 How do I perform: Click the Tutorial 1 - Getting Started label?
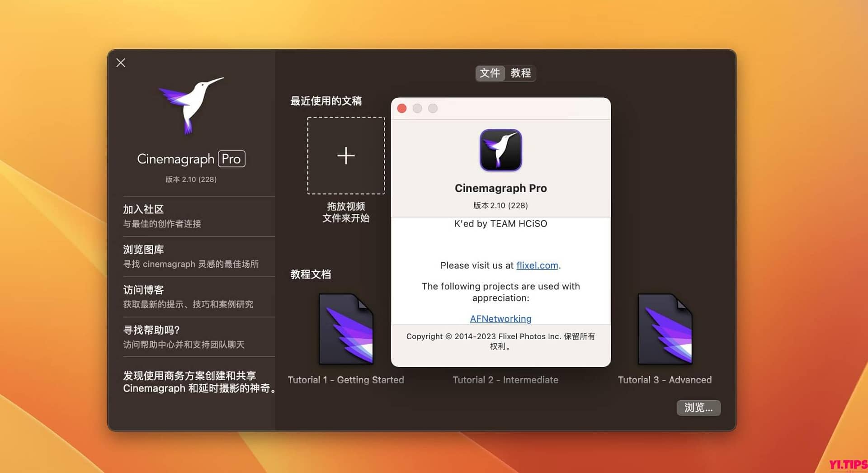tap(346, 380)
